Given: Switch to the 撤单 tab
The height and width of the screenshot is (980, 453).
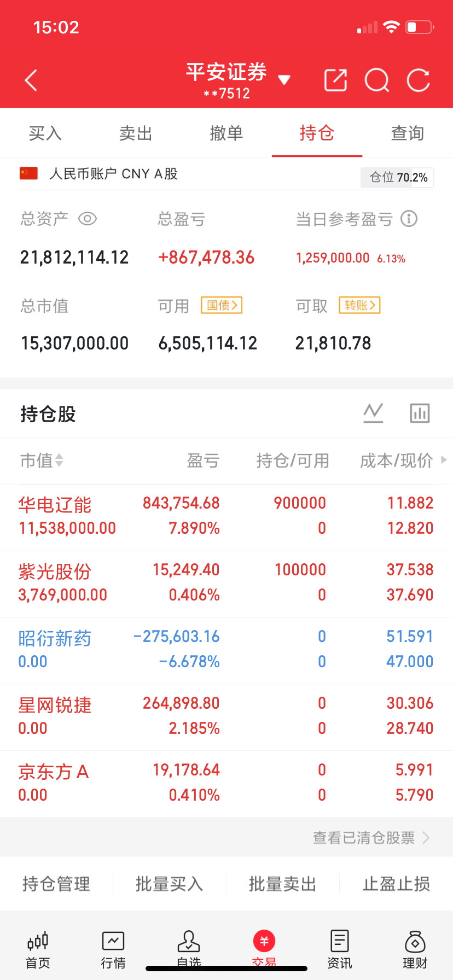Looking at the screenshot, I should [x=226, y=133].
